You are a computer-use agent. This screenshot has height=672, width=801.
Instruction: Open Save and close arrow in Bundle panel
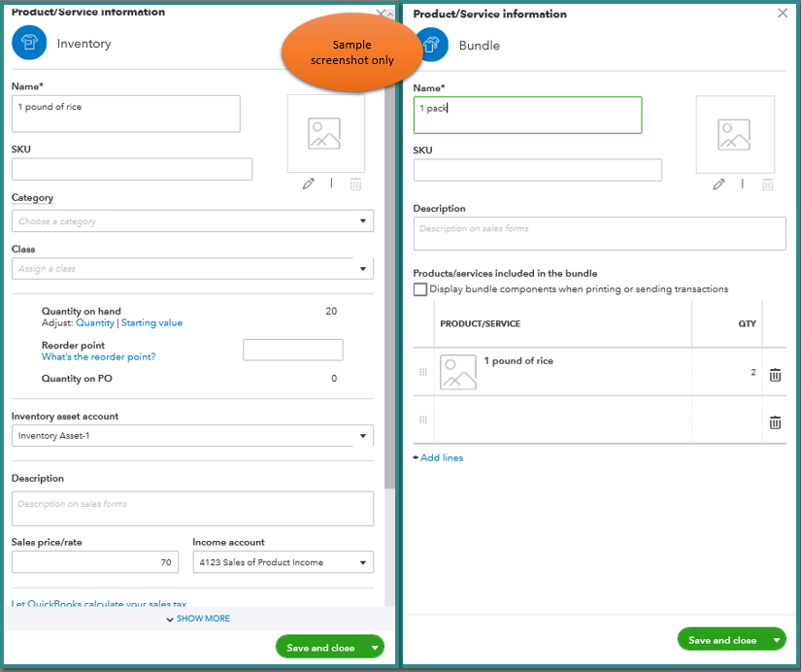(x=777, y=640)
